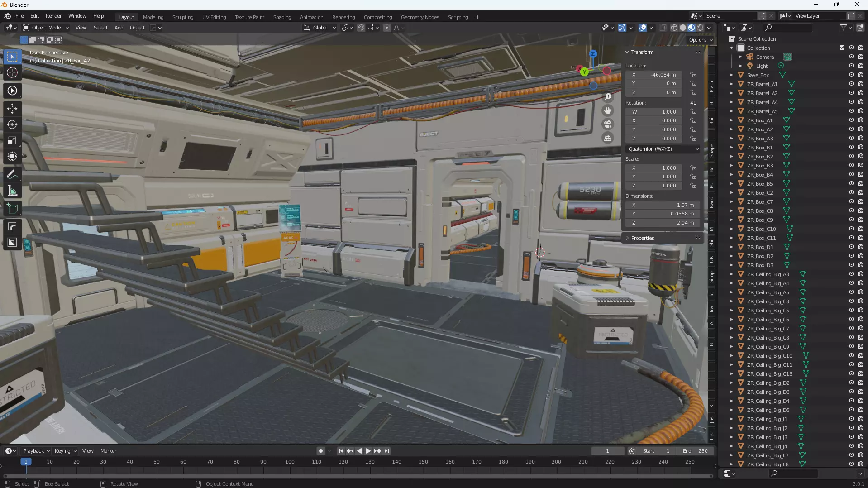Toggle the camera view icon
Viewport: 868px width, 488px height.
(608, 124)
